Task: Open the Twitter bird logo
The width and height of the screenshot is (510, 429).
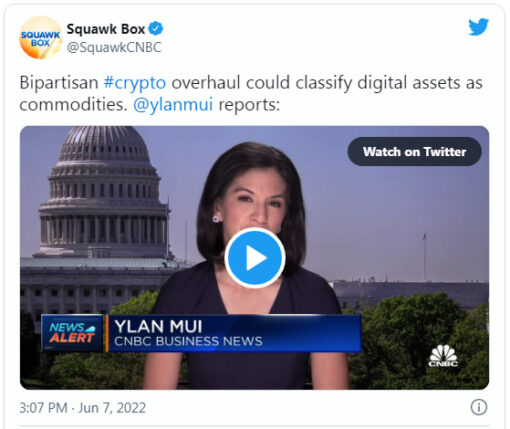Action: [x=478, y=27]
